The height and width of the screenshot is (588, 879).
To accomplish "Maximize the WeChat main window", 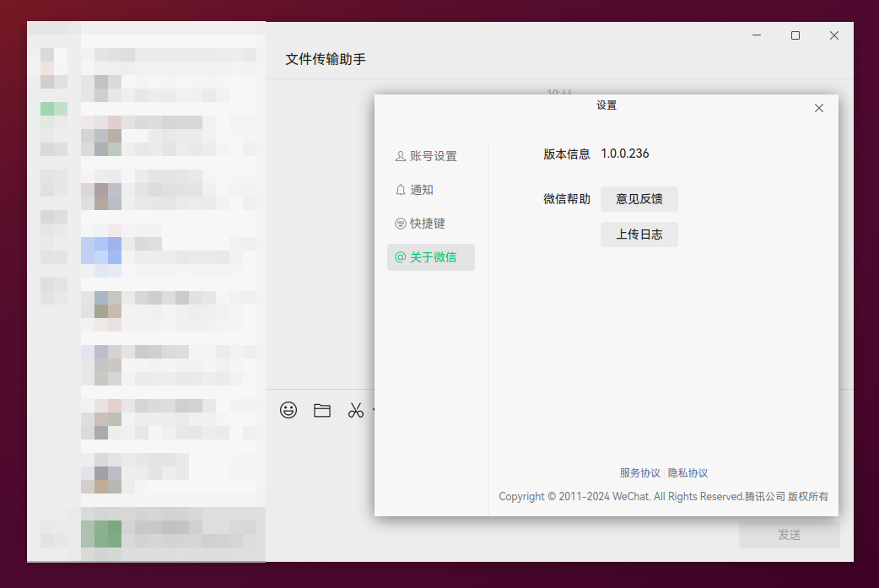I will pyautogui.click(x=795, y=35).
